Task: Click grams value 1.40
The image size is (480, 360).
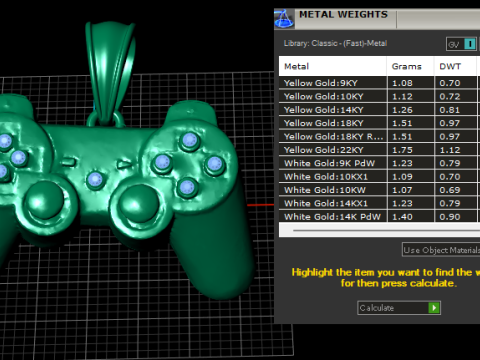Action: click(x=402, y=217)
